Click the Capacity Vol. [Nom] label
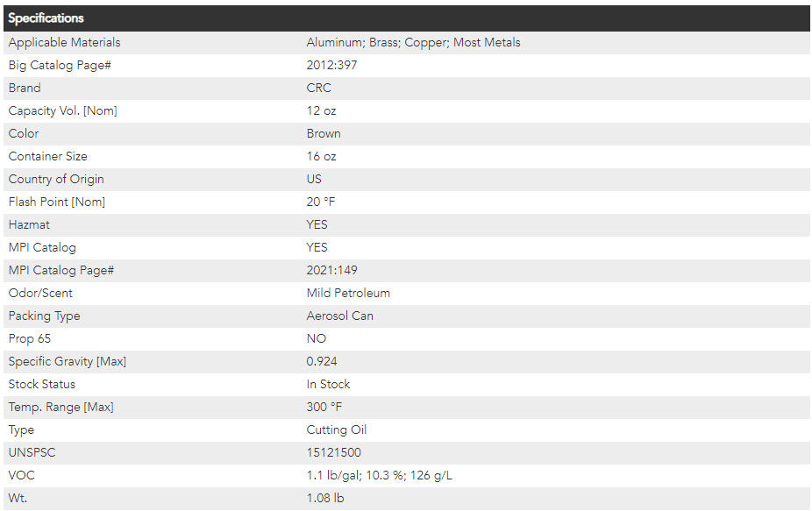The width and height of the screenshot is (812, 511). click(62, 110)
